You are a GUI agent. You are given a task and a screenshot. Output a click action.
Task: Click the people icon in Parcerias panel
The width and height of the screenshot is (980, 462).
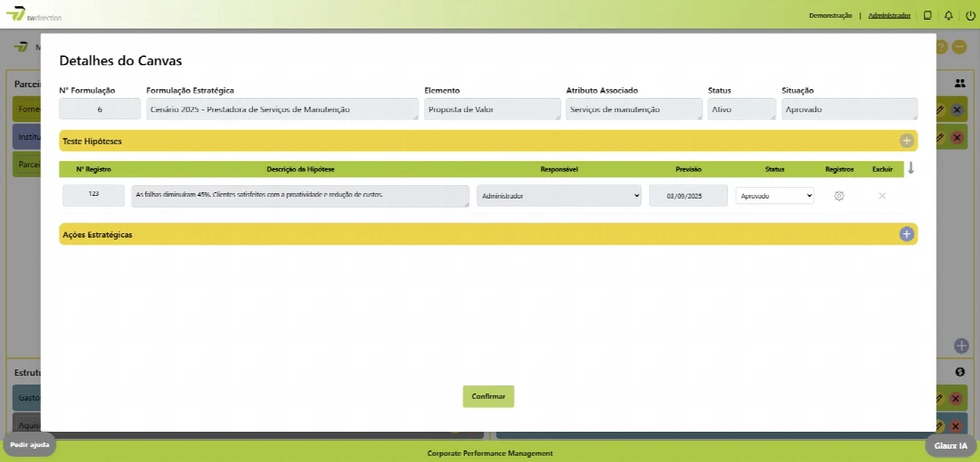[960, 83]
